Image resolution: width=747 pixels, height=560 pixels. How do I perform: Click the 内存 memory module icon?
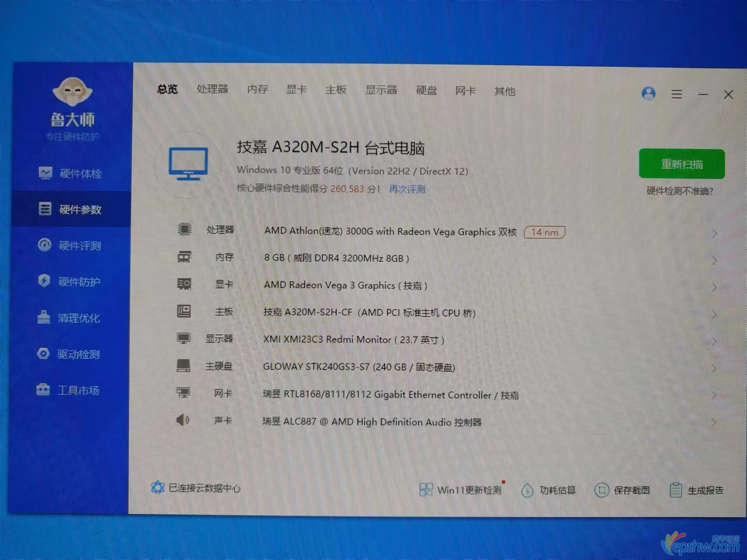pos(184,257)
